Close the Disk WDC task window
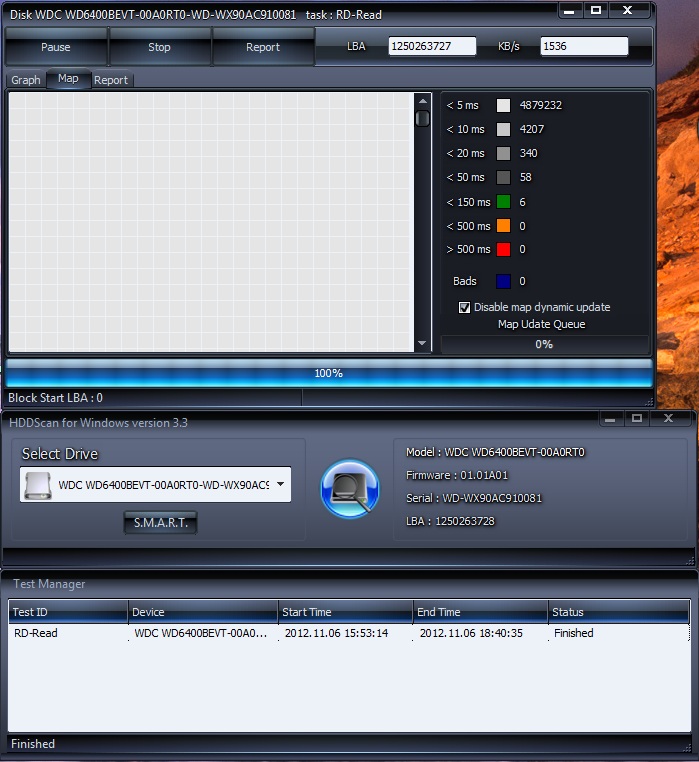The image size is (699, 762). [x=628, y=11]
